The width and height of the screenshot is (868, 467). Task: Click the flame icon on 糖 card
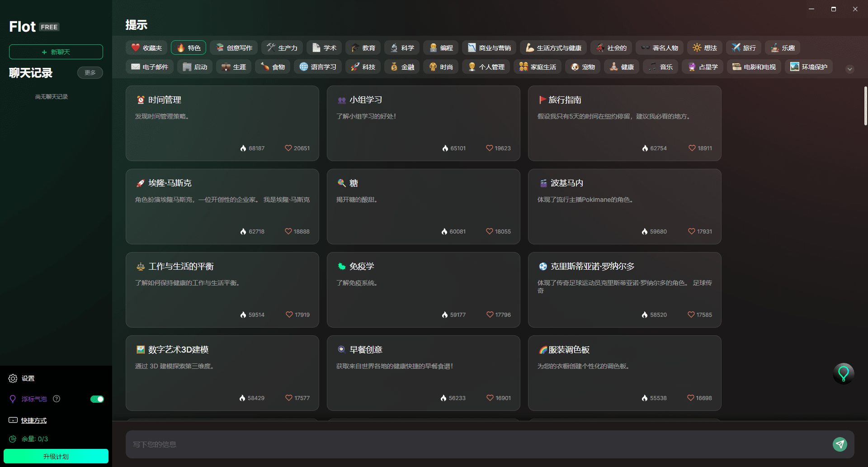(x=444, y=231)
